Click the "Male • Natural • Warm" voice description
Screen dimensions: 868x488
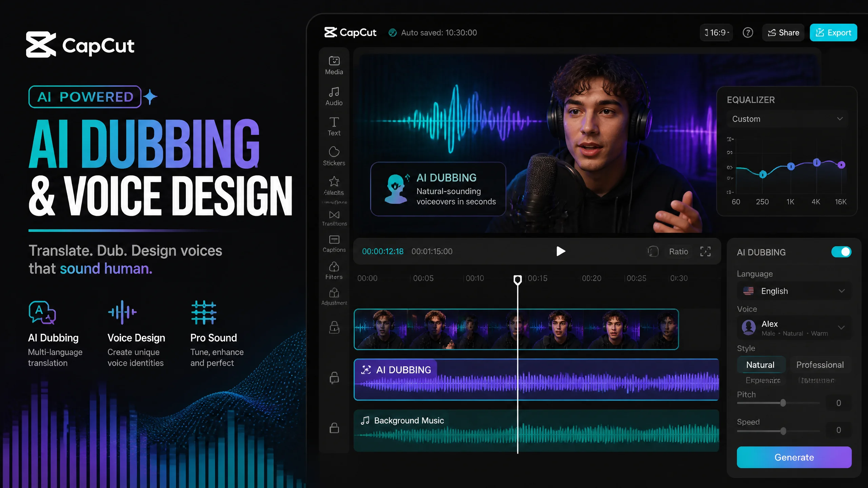(x=795, y=334)
